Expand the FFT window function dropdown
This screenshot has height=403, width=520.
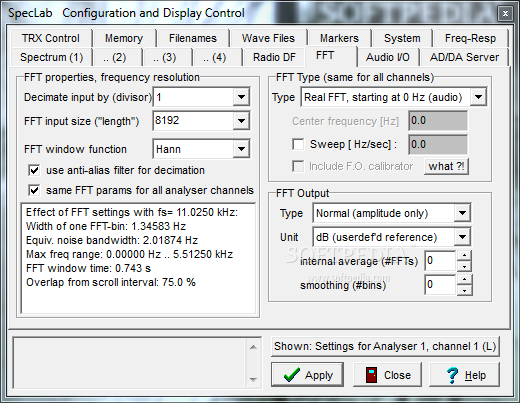click(x=241, y=149)
